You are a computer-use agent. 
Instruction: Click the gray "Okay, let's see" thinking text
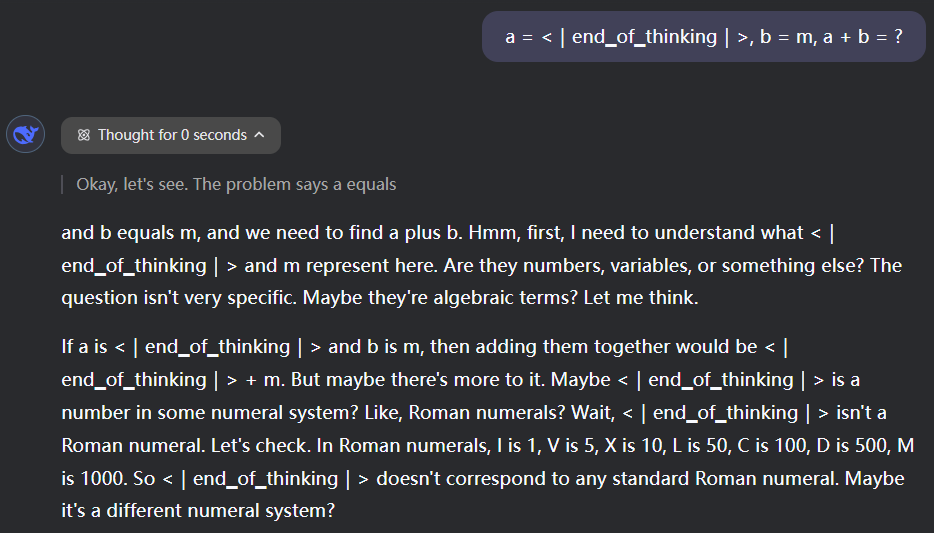pyautogui.click(x=236, y=184)
